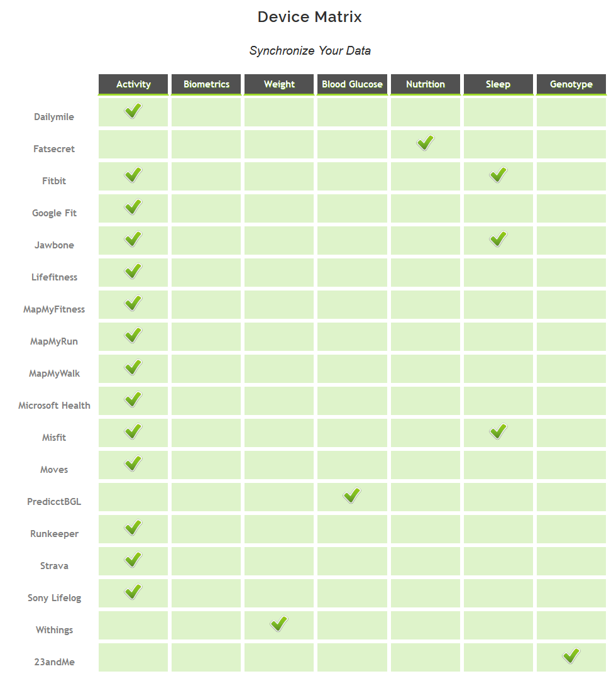The height and width of the screenshot is (681, 616).
Task: Click the Microsoft Health row label
Action: [54, 405]
